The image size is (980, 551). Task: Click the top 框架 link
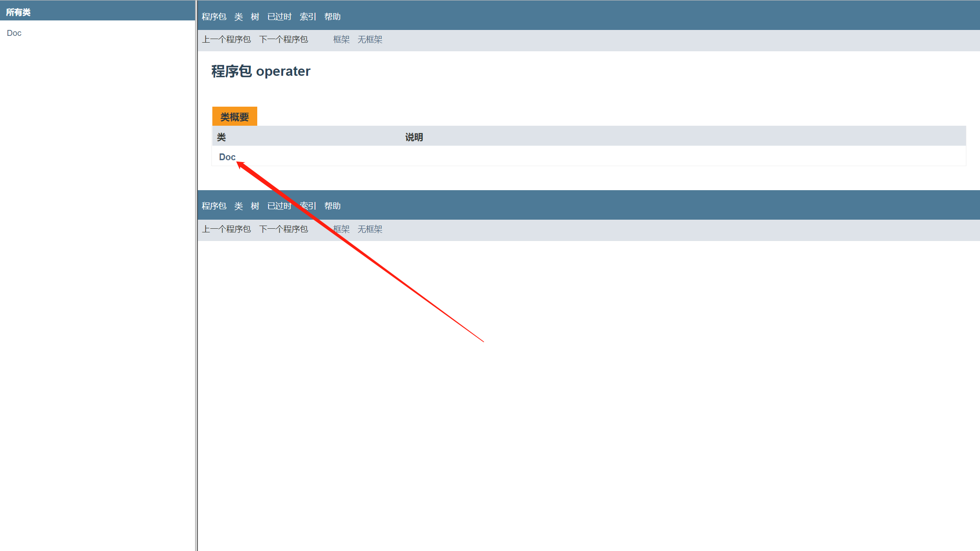click(341, 39)
